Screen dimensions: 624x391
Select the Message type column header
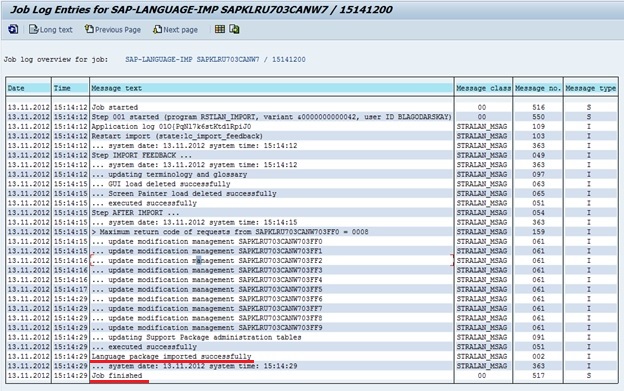[591, 88]
